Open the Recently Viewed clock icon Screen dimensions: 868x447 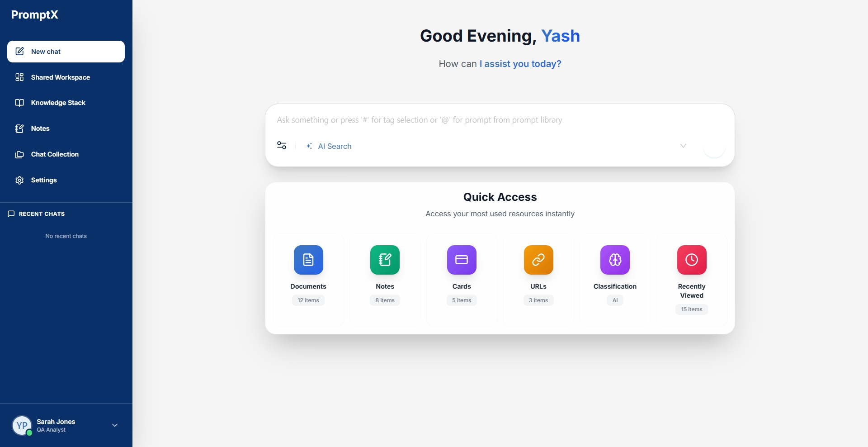(x=691, y=260)
